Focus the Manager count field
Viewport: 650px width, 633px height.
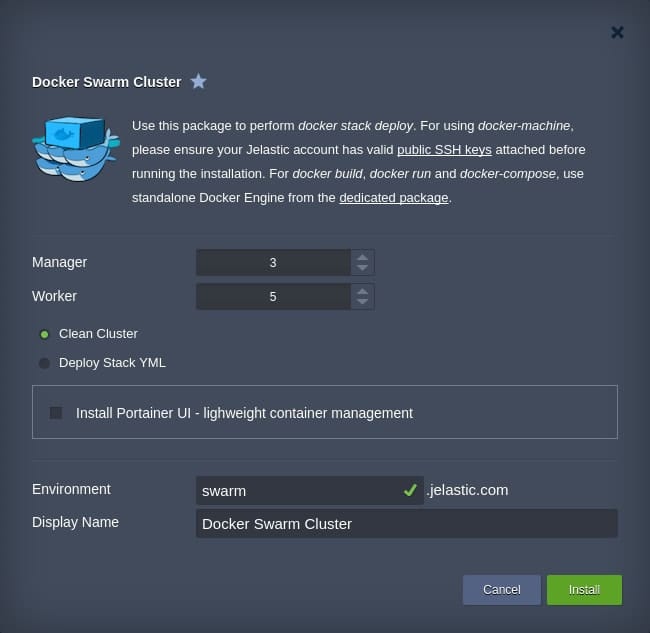[274, 262]
